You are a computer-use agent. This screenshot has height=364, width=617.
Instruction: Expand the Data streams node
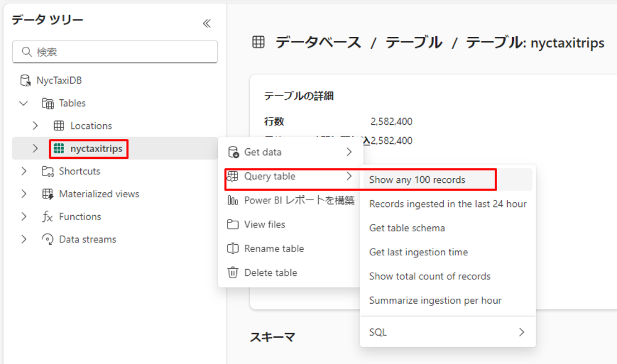[x=23, y=240]
